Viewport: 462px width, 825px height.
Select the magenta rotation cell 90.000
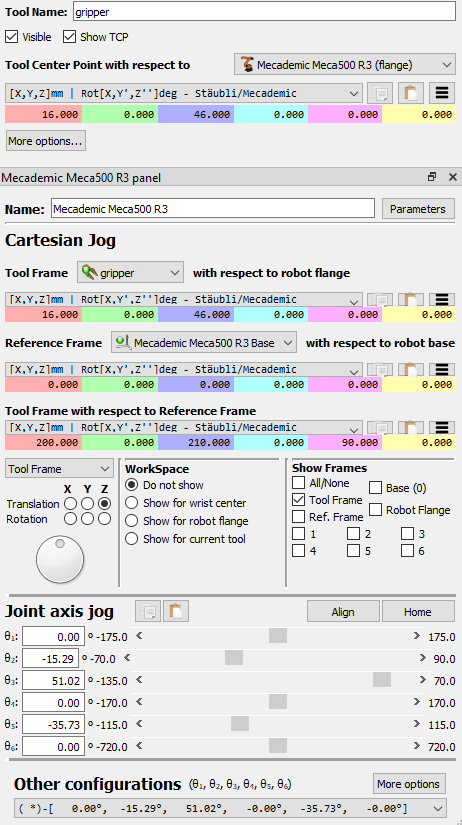click(345, 443)
